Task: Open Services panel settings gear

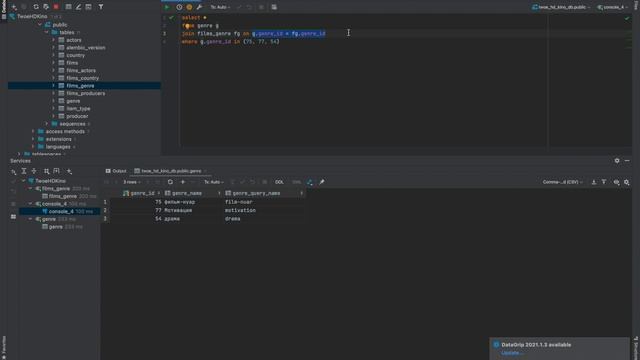Action: (x=617, y=161)
